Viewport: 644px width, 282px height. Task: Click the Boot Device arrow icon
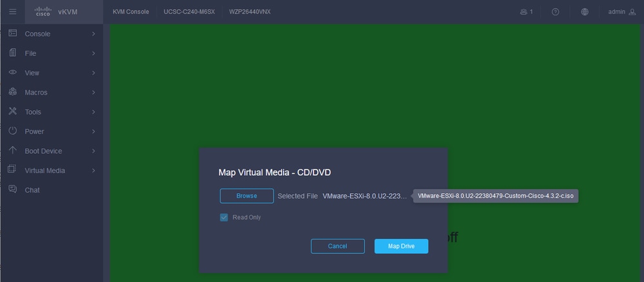(x=13, y=150)
